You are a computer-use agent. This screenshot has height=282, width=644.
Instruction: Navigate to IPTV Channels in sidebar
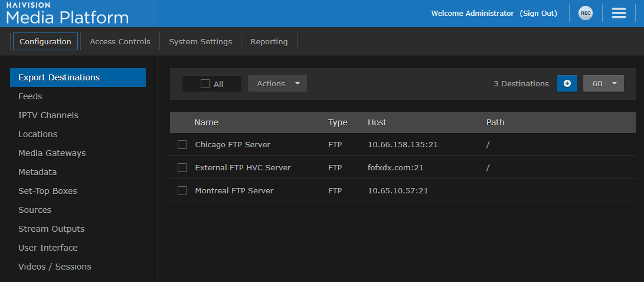(x=48, y=115)
